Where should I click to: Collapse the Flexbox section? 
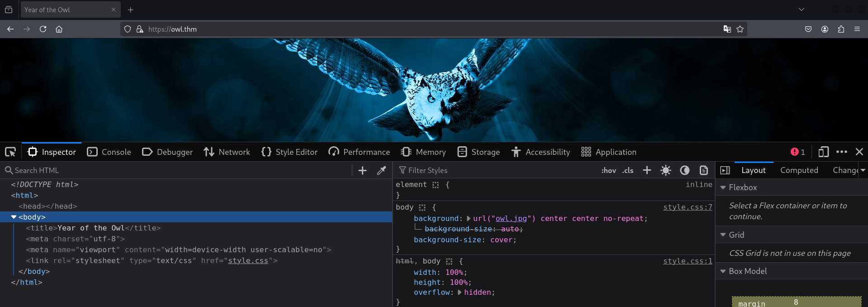(723, 187)
